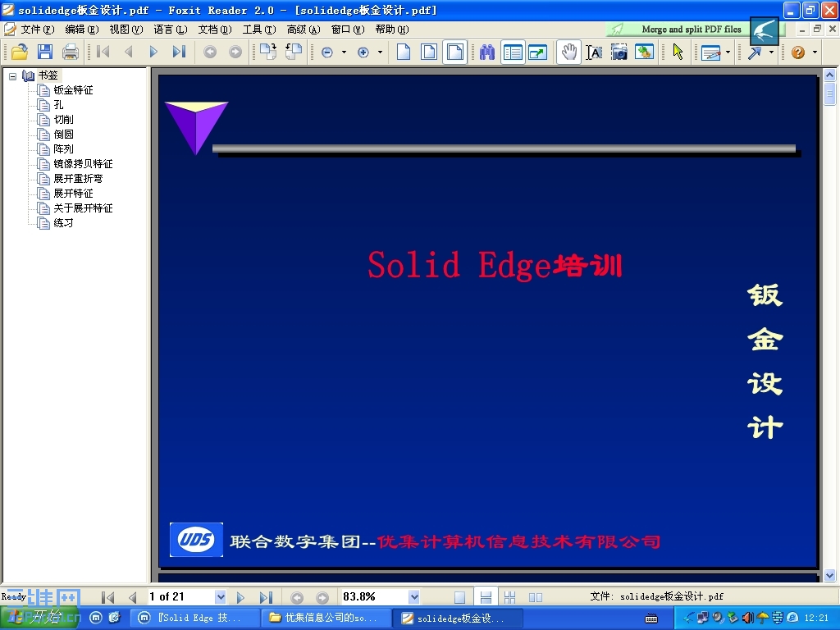
Task: Set fit page view icon
Action: (429, 52)
